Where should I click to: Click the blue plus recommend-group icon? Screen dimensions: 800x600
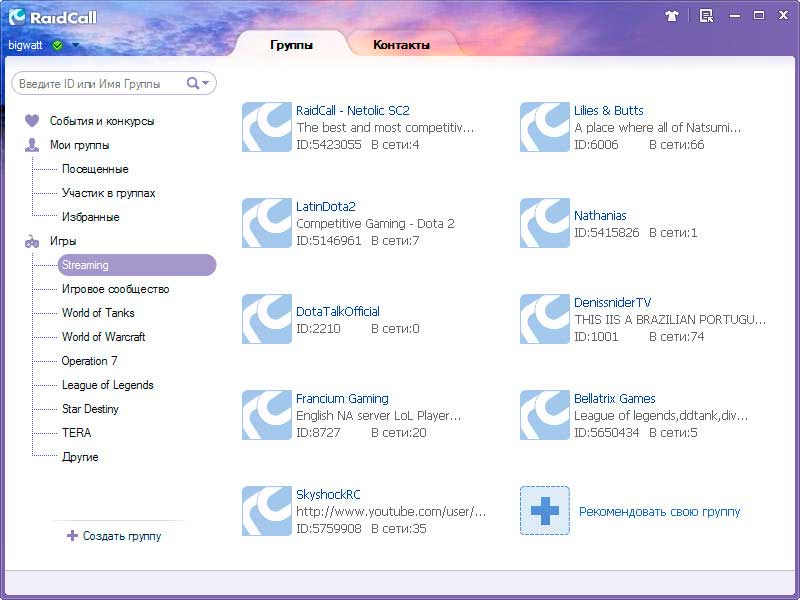tap(544, 511)
